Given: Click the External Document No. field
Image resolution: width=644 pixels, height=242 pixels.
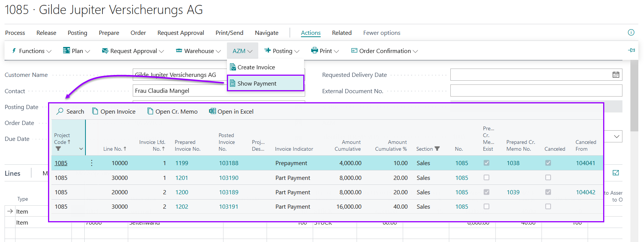Looking at the screenshot, I should click(x=536, y=91).
